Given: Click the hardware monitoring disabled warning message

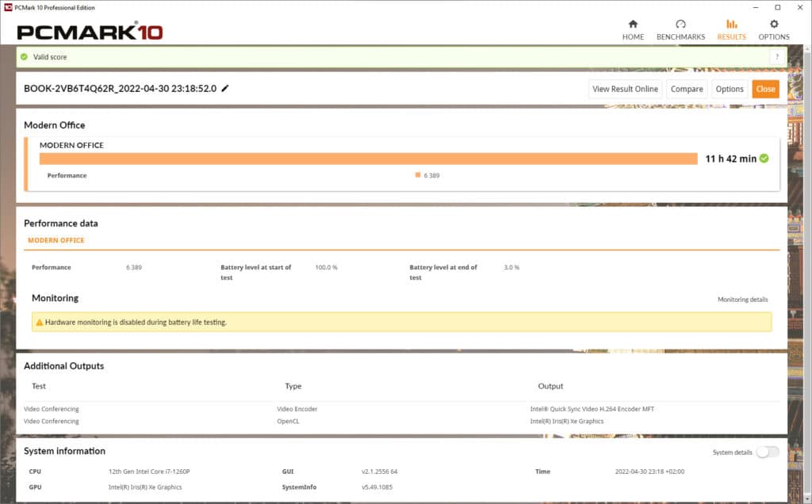Looking at the screenshot, I should coord(401,322).
